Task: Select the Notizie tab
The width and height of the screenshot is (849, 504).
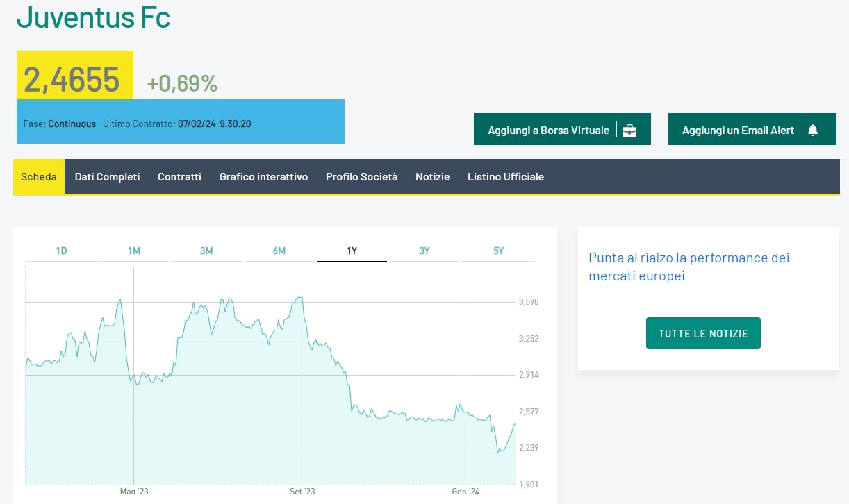Action: pos(432,177)
